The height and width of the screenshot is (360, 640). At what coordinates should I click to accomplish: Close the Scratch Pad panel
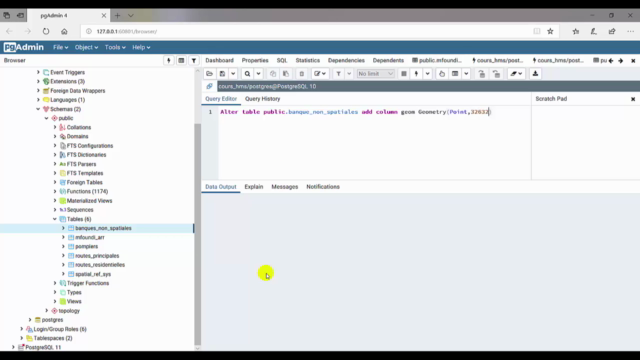pyautogui.click(x=633, y=99)
